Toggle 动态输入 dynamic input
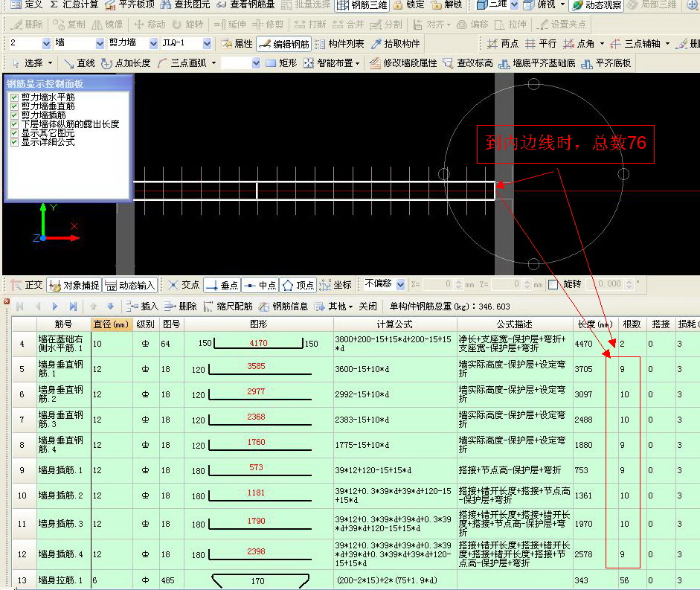Image resolution: width=700 pixels, height=590 pixels. click(130, 284)
